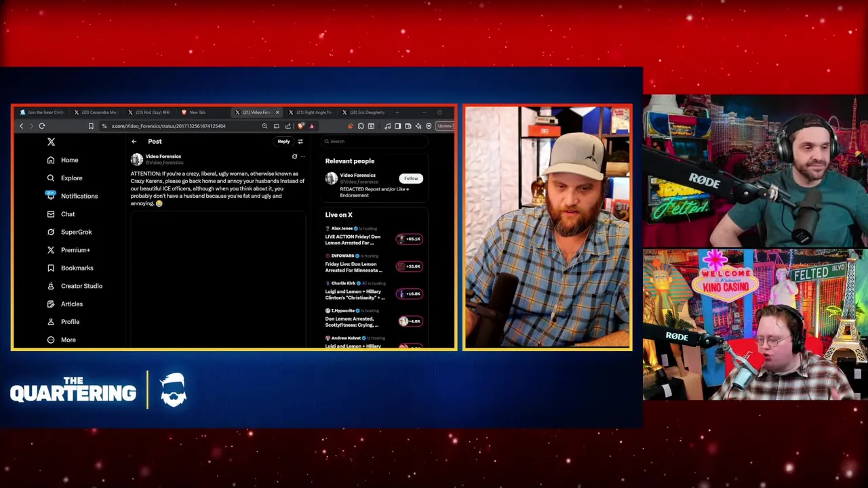Click the Grok icon on the post

click(x=294, y=157)
